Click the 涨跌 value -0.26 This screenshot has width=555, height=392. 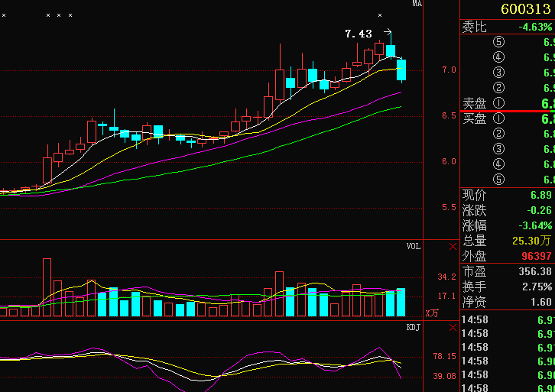pos(539,210)
